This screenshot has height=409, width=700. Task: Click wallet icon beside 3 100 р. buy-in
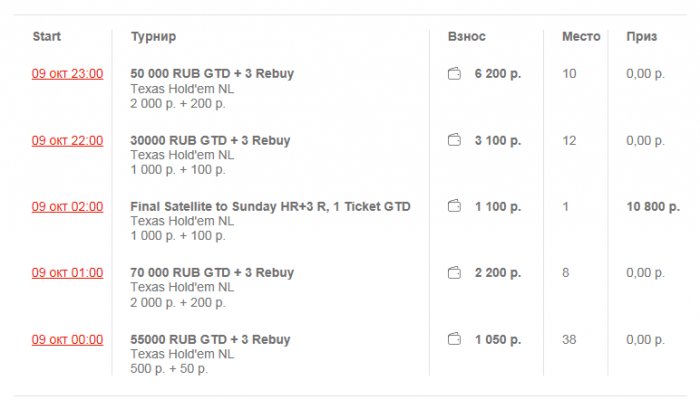454,141
